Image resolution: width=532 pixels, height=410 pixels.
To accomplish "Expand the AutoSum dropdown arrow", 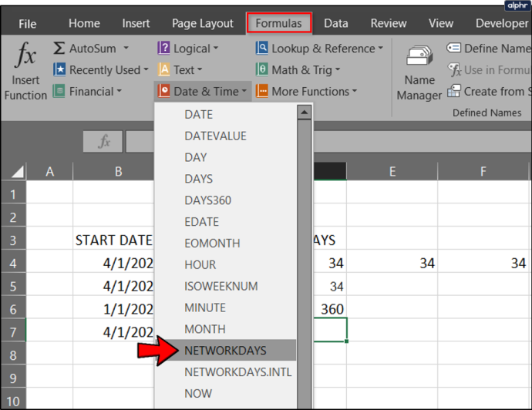I will (x=126, y=48).
